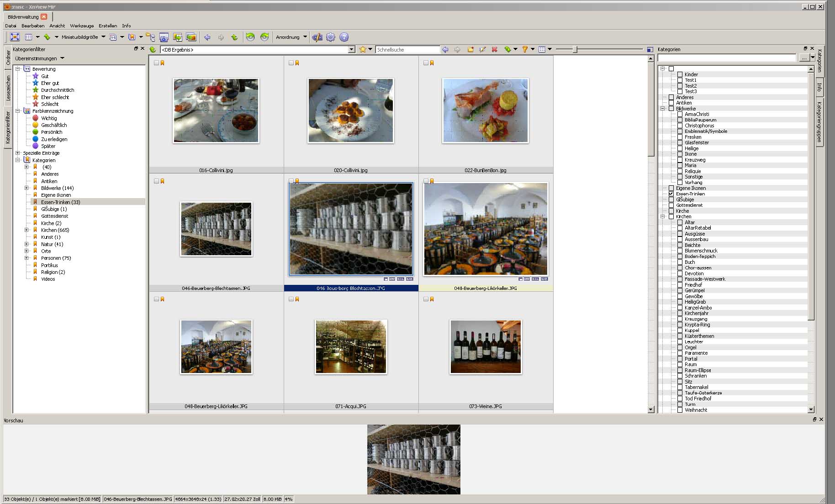The height and width of the screenshot is (504, 835).
Task: Click the rotate left green icon
Action: click(250, 37)
